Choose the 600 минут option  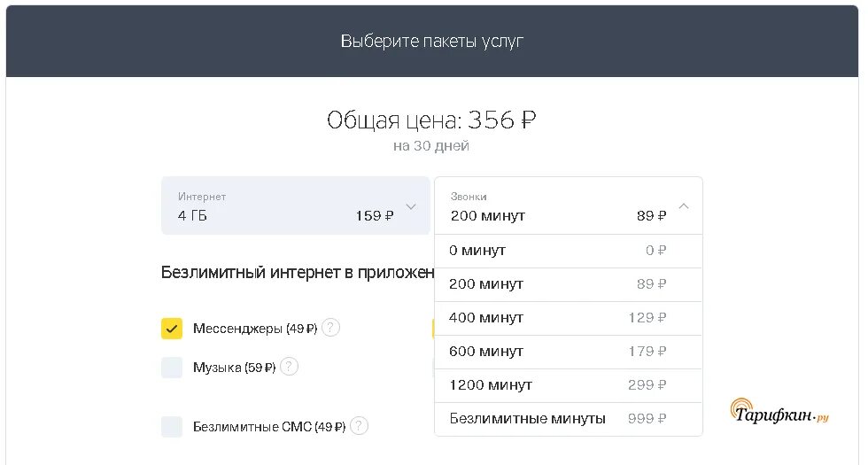[569, 353]
